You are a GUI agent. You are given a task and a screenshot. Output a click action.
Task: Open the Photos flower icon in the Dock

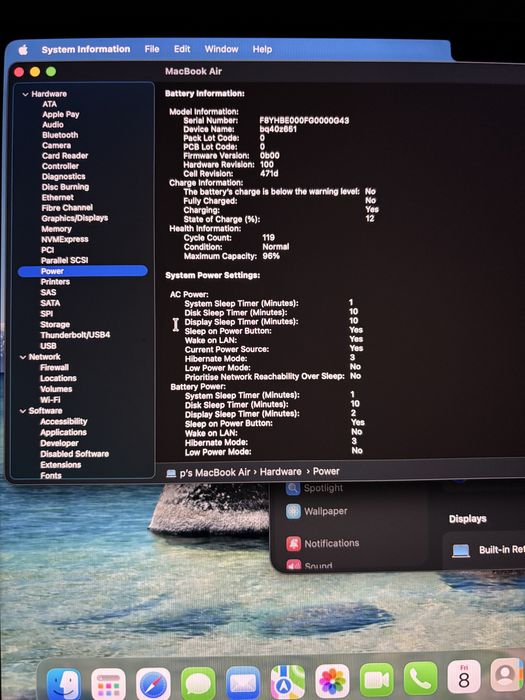[332, 681]
